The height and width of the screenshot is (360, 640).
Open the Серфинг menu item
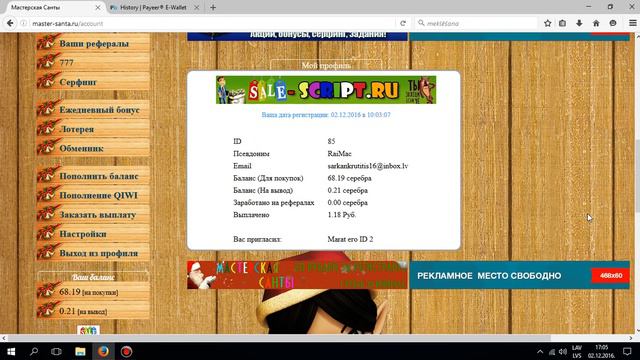93,82
